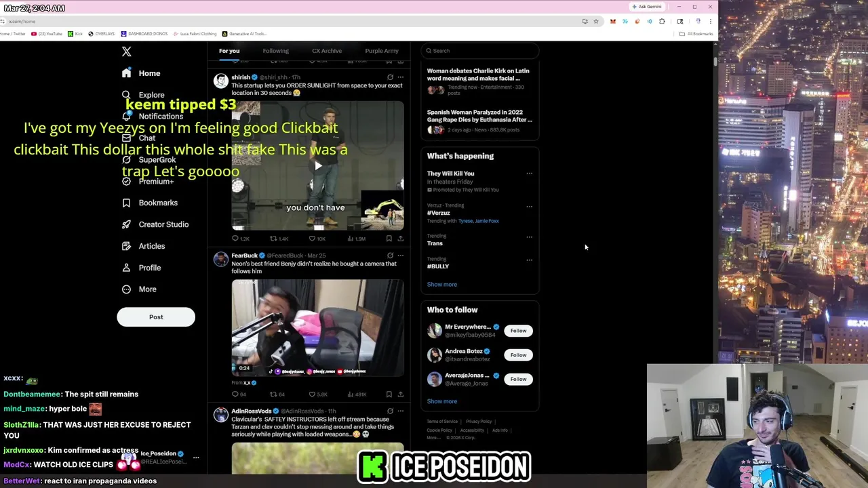
Task: Open Creator Studio in the sidebar
Action: (x=155, y=224)
